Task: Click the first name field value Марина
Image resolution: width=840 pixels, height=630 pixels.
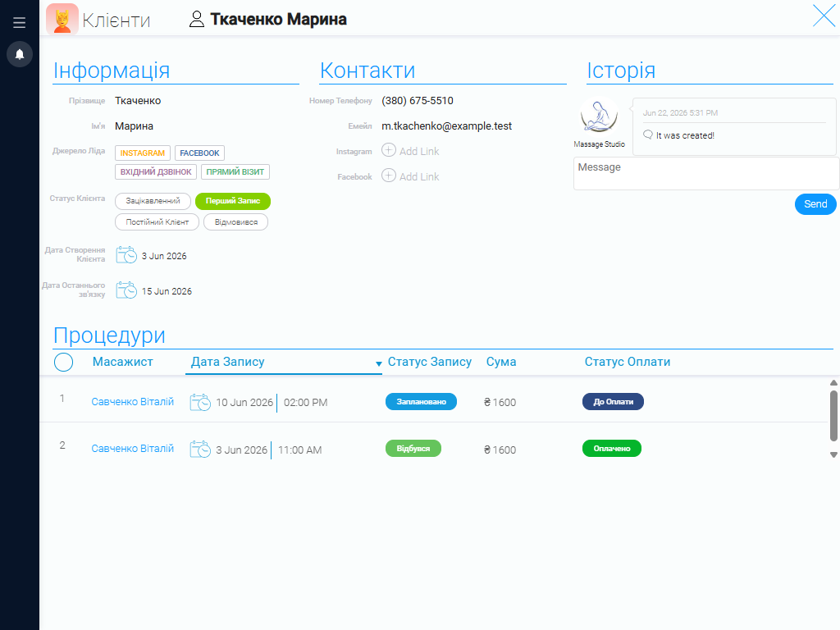Action: (134, 126)
